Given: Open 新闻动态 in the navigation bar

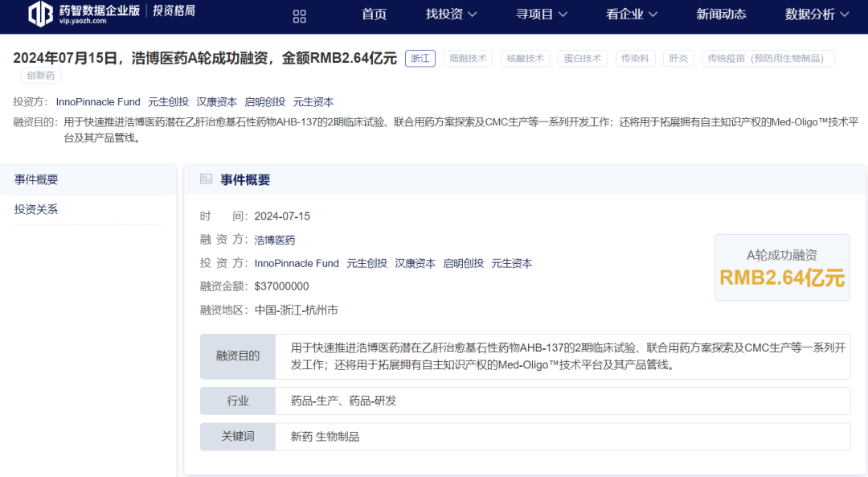Looking at the screenshot, I should [721, 14].
